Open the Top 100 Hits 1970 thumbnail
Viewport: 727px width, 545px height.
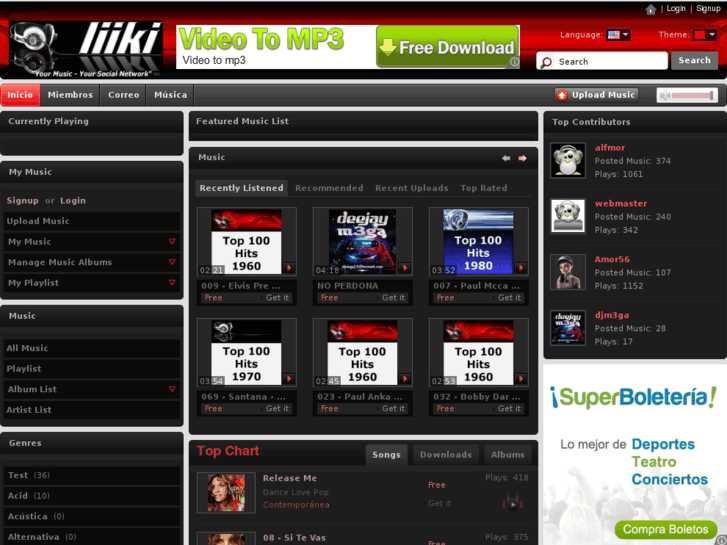[x=246, y=353]
